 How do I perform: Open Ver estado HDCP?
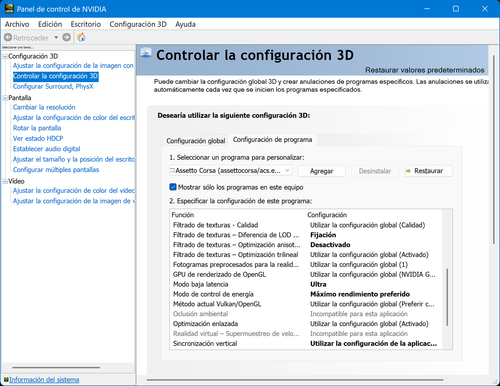[38, 138]
